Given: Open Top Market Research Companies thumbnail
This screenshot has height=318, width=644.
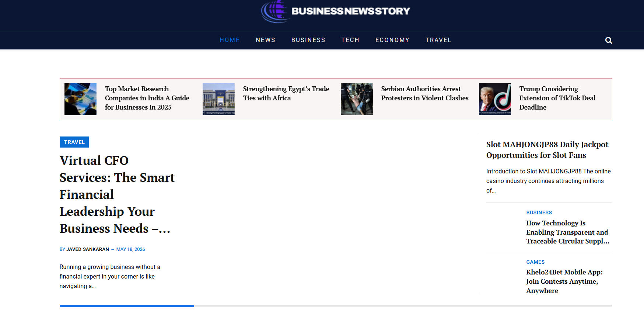Looking at the screenshot, I should coord(80,99).
